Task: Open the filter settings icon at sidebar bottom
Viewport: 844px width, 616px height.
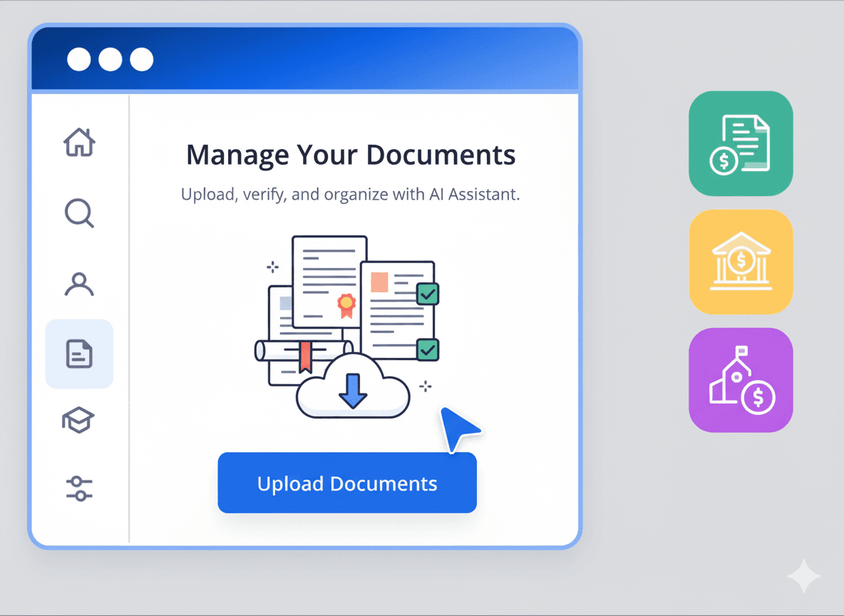Action: (x=79, y=488)
